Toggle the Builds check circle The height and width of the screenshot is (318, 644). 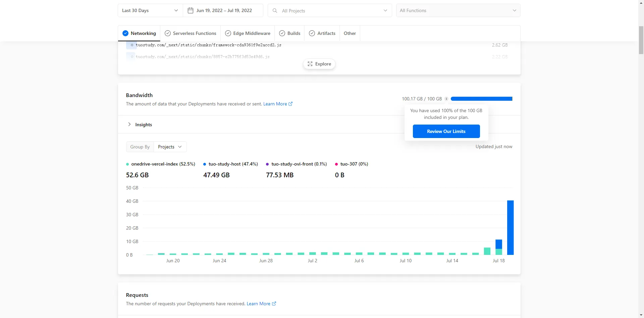(x=282, y=33)
